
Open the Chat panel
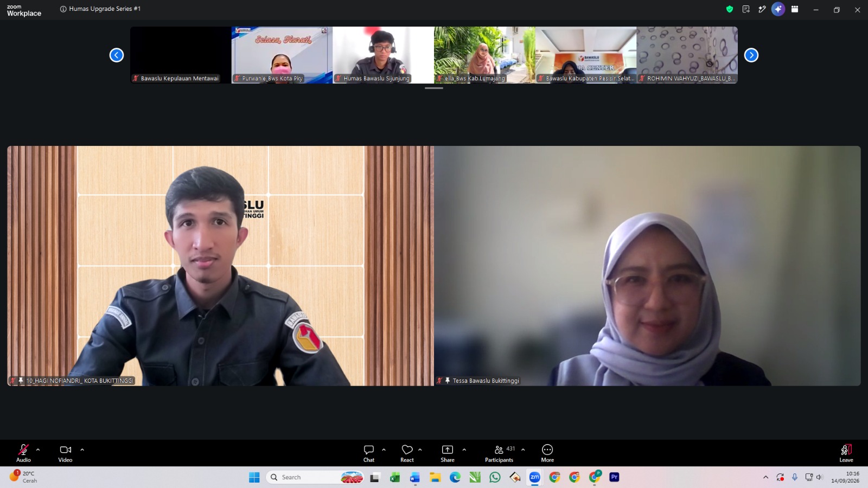tap(369, 453)
